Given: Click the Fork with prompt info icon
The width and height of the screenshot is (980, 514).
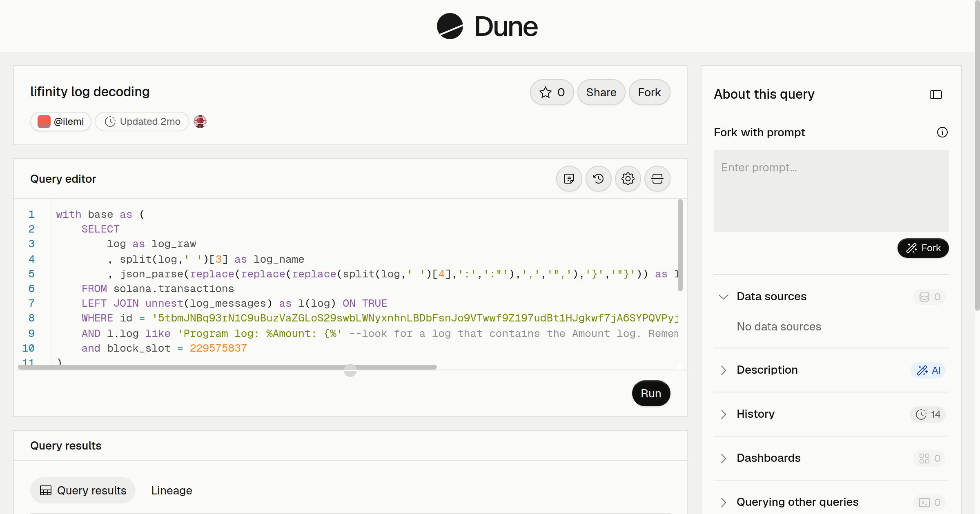Looking at the screenshot, I should point(942,132).
